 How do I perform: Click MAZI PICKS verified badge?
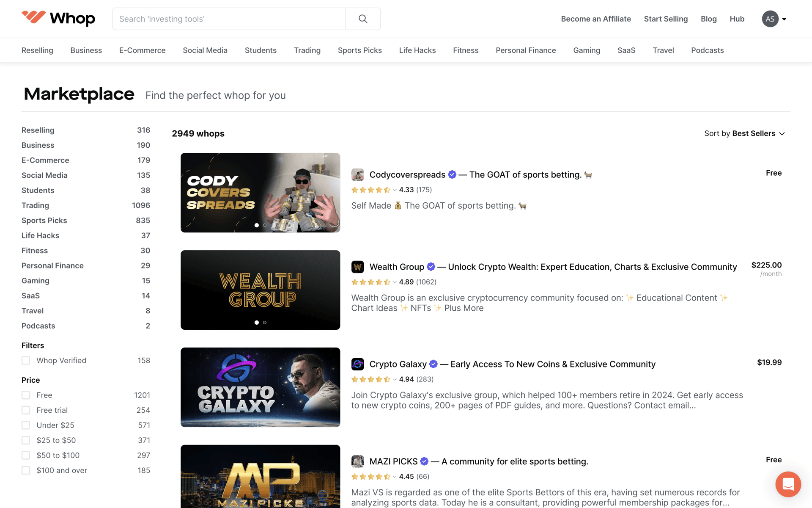point(424,461)
